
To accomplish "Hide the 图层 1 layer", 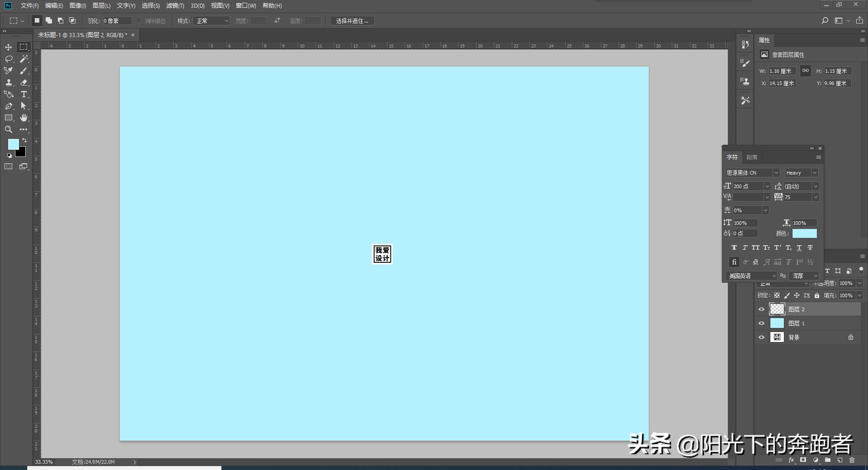I will tap(761, 323).
